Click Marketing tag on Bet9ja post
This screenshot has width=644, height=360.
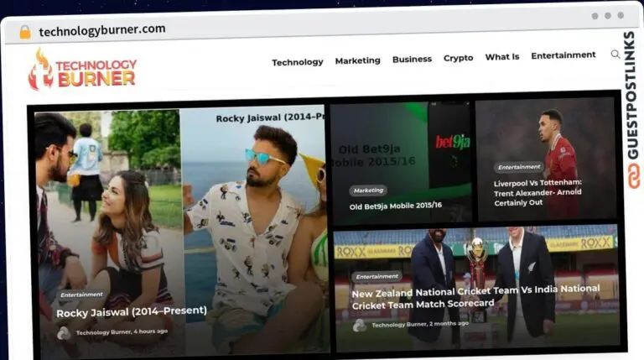point(368,190)
